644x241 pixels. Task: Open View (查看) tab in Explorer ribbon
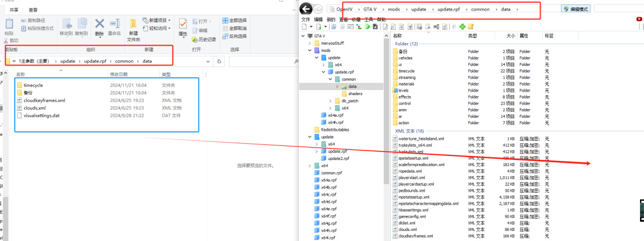33,10
